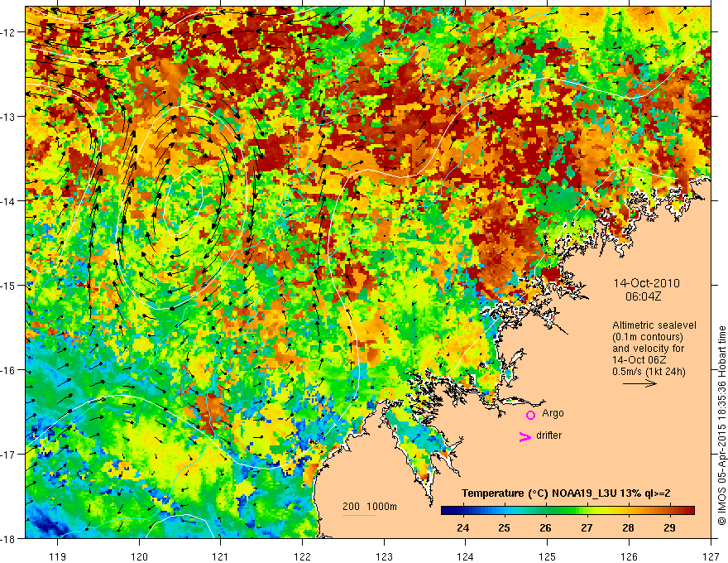Click colorbar tick label 26

pos(545,527)
